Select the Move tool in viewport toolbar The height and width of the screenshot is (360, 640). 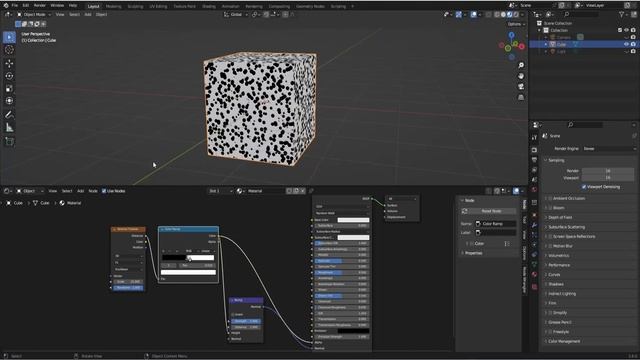[9, 63]
